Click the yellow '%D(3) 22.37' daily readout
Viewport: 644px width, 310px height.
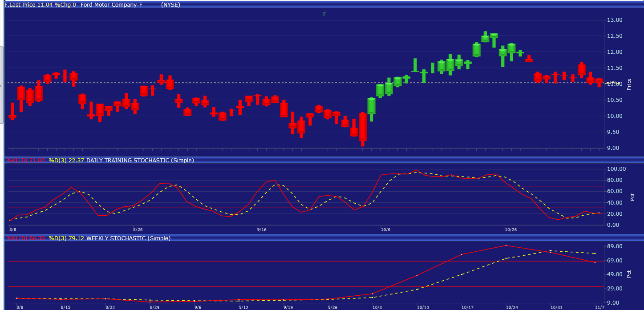(66, 161)
